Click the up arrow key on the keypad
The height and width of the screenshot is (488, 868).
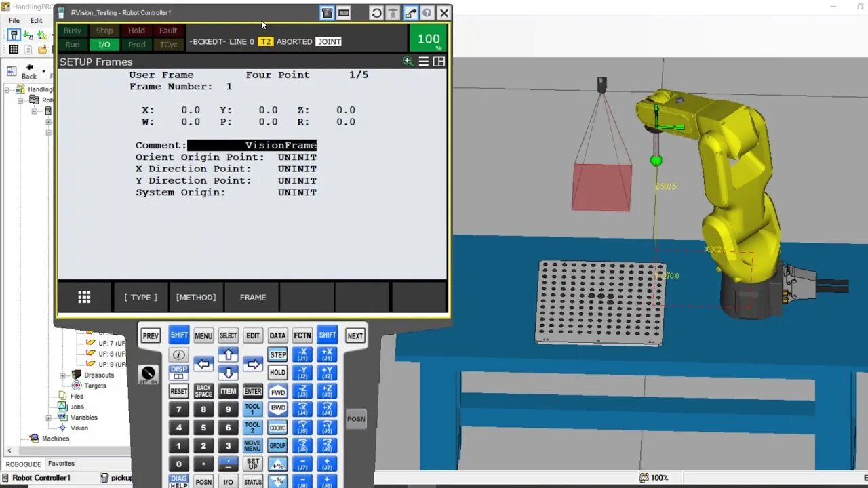[228, 354]
